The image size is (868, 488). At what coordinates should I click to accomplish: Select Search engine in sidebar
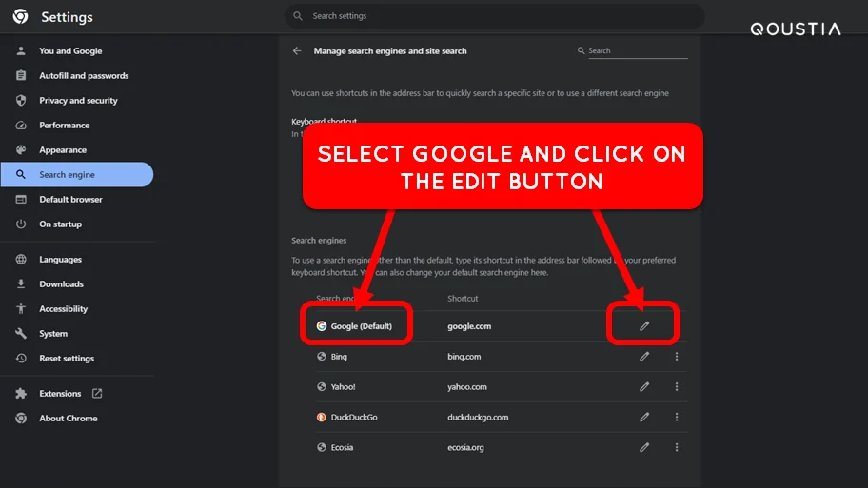coord(77,174)
